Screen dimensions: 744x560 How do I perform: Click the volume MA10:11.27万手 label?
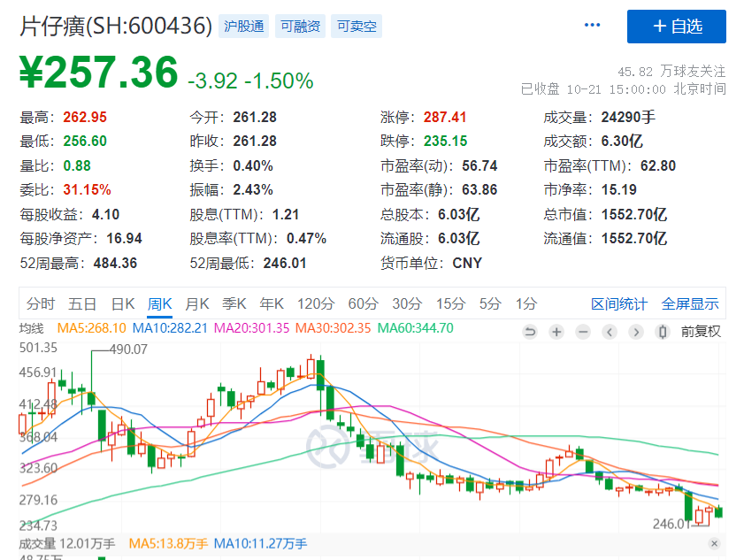pyautogui.click(x=260, y=543)
